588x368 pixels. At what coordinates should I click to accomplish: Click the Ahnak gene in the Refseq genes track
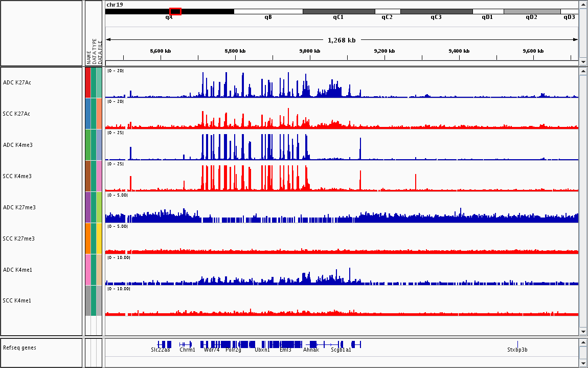313,344
